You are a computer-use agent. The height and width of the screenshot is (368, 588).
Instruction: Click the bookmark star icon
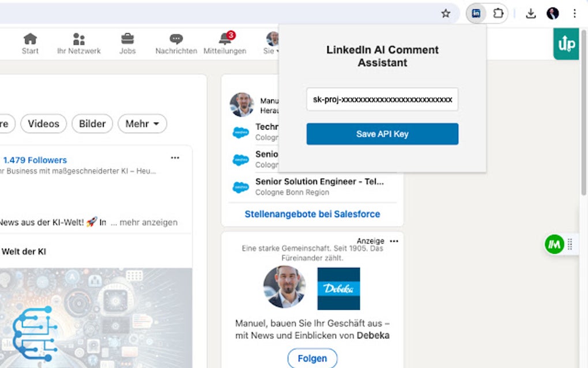446,13
